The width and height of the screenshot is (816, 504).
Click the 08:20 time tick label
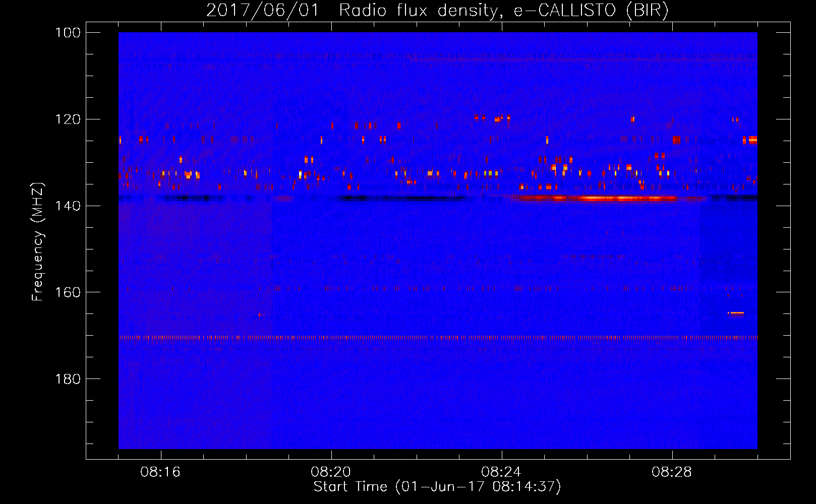[331, 472]
